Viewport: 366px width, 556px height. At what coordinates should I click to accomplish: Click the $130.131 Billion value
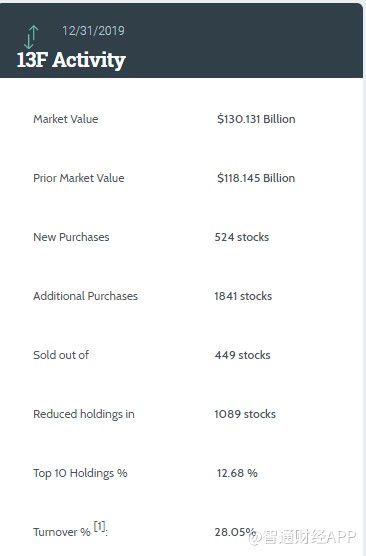(256, 119)
